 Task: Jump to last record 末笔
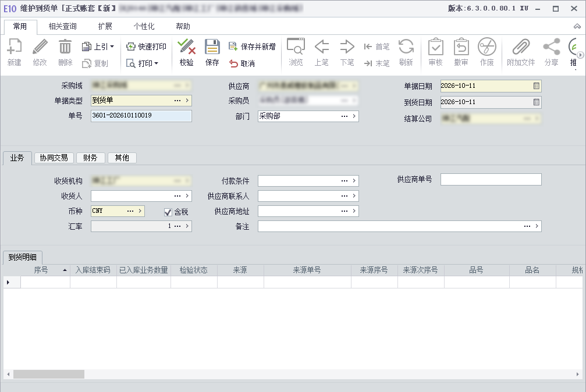[377, 63]
